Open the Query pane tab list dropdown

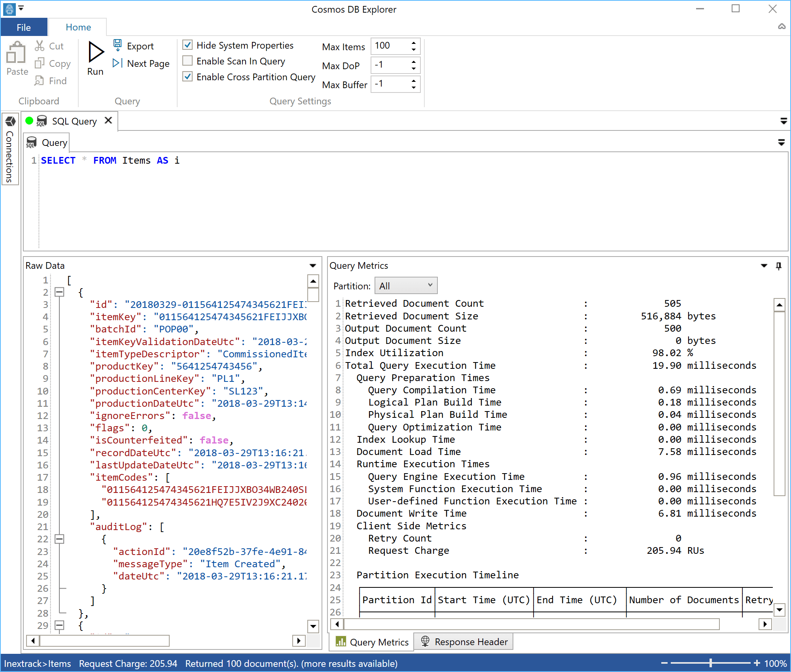pyautogui.click(x=781, y=142)
